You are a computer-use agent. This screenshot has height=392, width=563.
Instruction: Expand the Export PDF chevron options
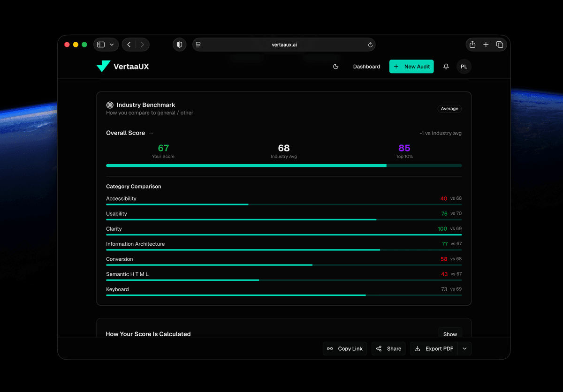[x=464, y=348]
